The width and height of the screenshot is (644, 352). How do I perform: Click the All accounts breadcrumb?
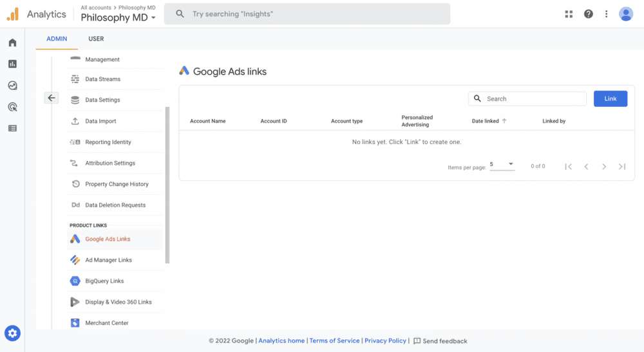(96, 7)
